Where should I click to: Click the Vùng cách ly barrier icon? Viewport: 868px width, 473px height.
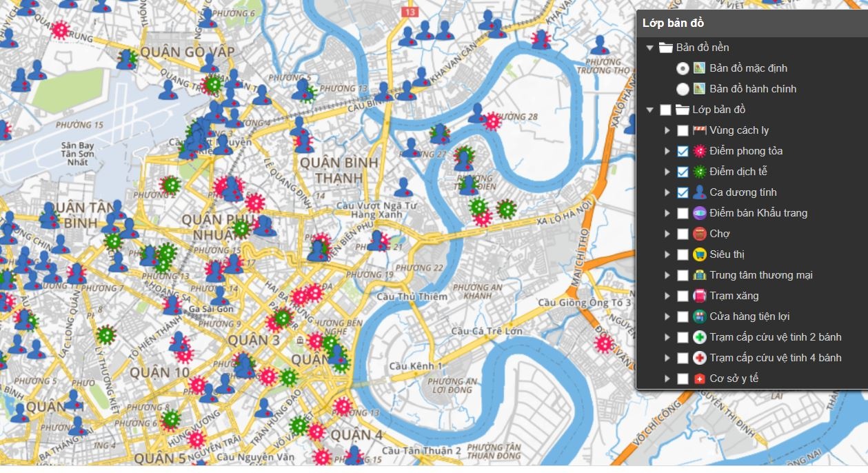coord(700,130)
